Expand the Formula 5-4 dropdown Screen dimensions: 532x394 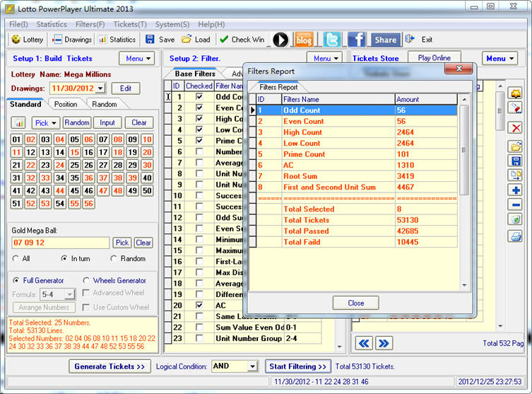69,294
